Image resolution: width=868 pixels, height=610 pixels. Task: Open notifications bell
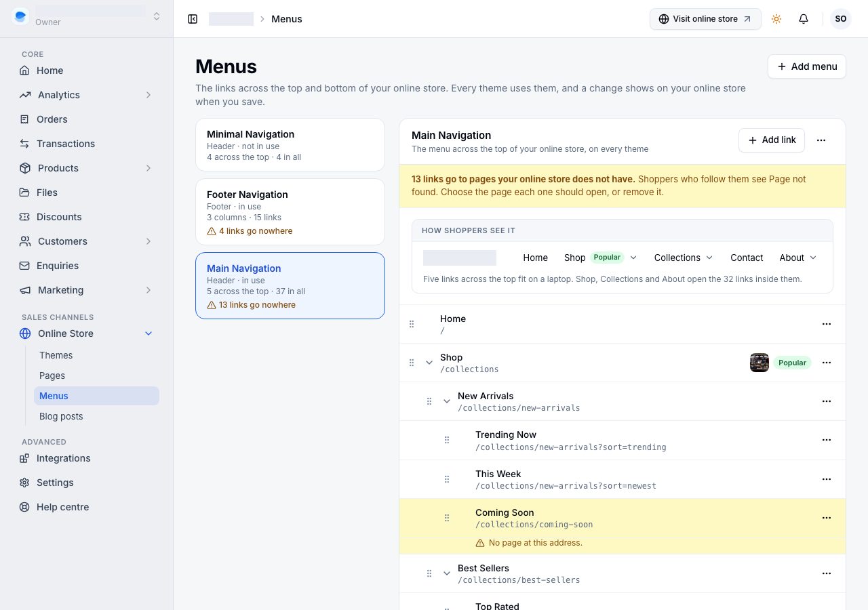[x=804, y=19]
